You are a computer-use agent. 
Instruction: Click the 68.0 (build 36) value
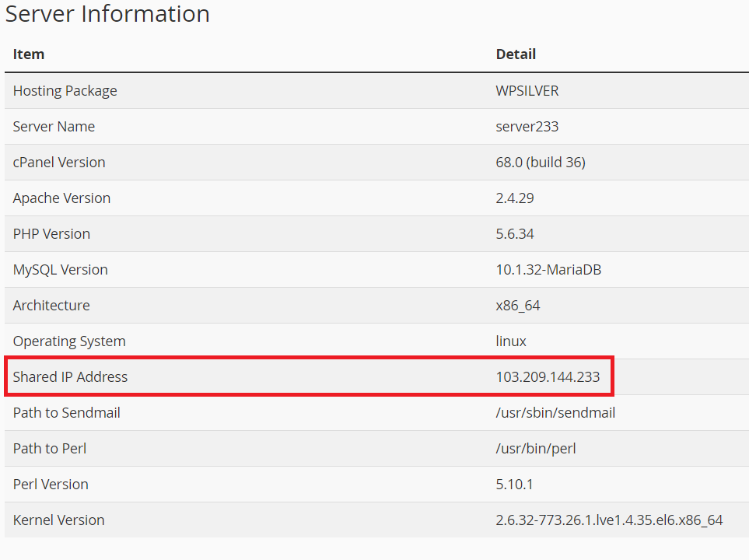click(541, 163)
